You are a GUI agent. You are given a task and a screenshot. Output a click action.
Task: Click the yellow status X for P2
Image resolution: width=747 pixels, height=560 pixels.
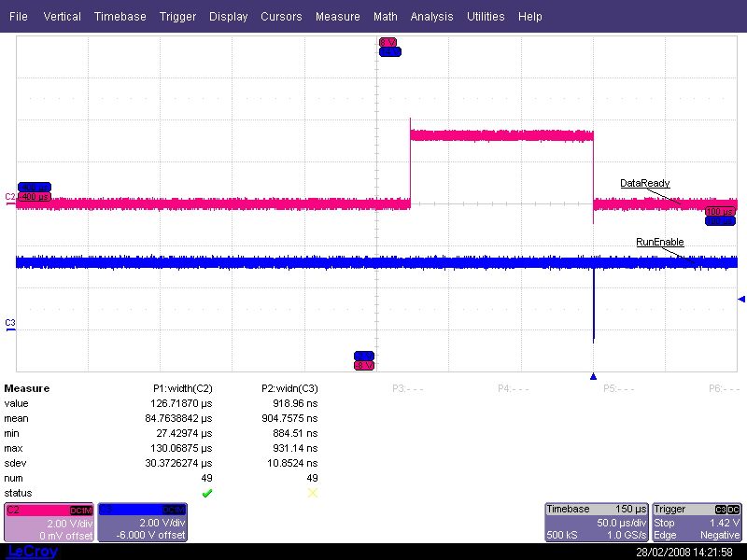(x=313, y=493)
